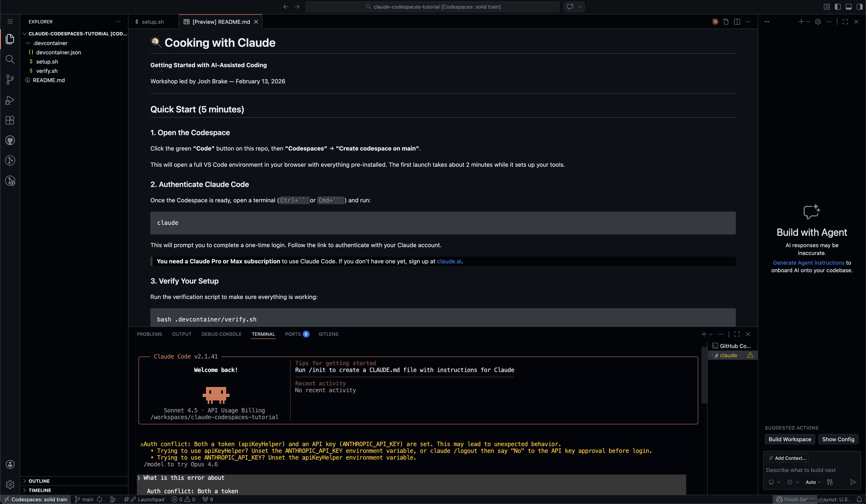Open the Accounts menu icon
866x504 pixels.
pyautogui.click(x=10, y=464)
